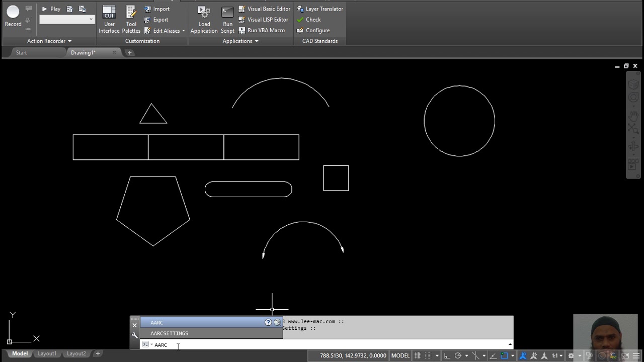Expand the Applications panel

[x=240, y=41]
